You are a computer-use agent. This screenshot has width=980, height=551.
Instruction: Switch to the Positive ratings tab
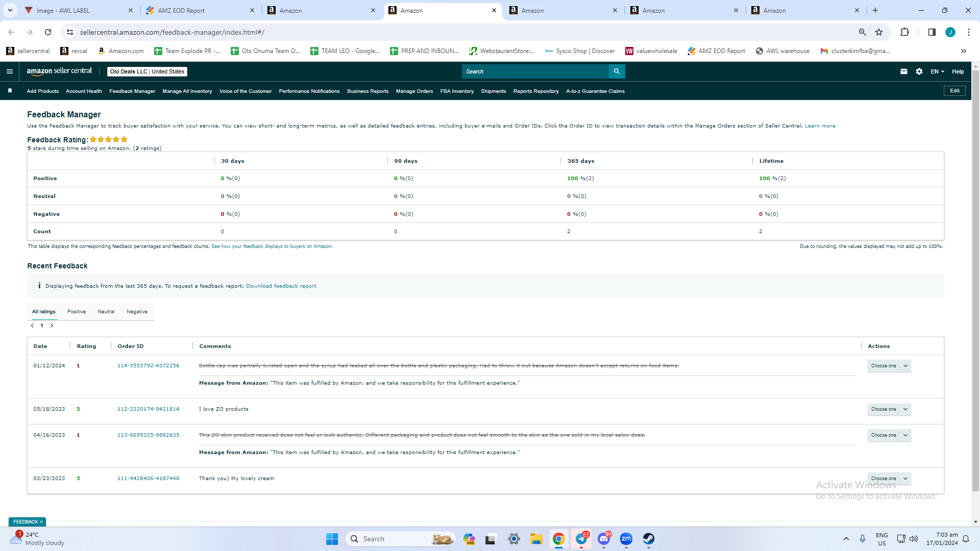(77, 312)
